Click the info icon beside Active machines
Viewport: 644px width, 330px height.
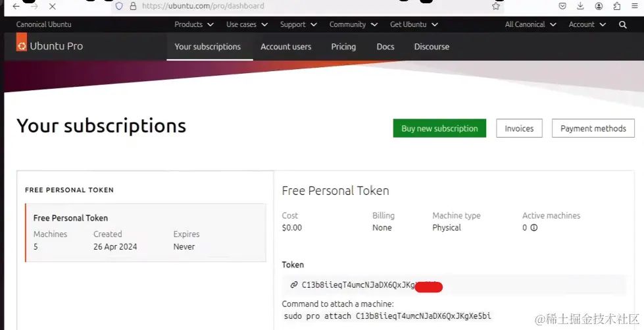tap(534, 227)
